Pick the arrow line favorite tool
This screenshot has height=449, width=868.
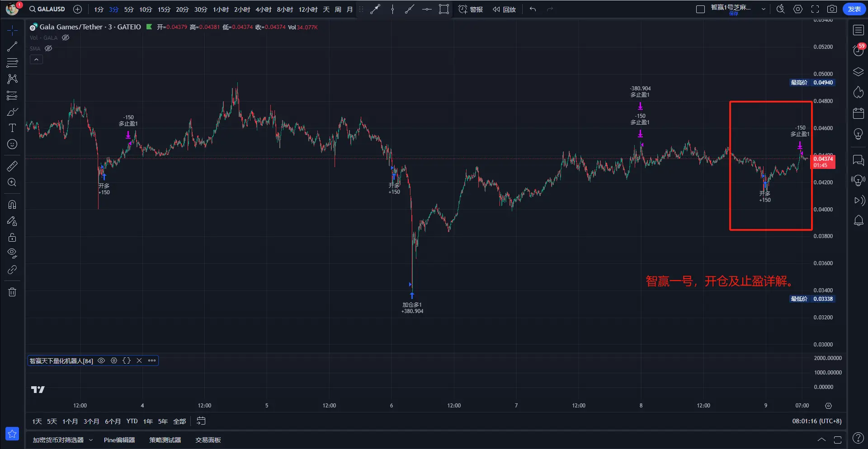tap(375, 9)
